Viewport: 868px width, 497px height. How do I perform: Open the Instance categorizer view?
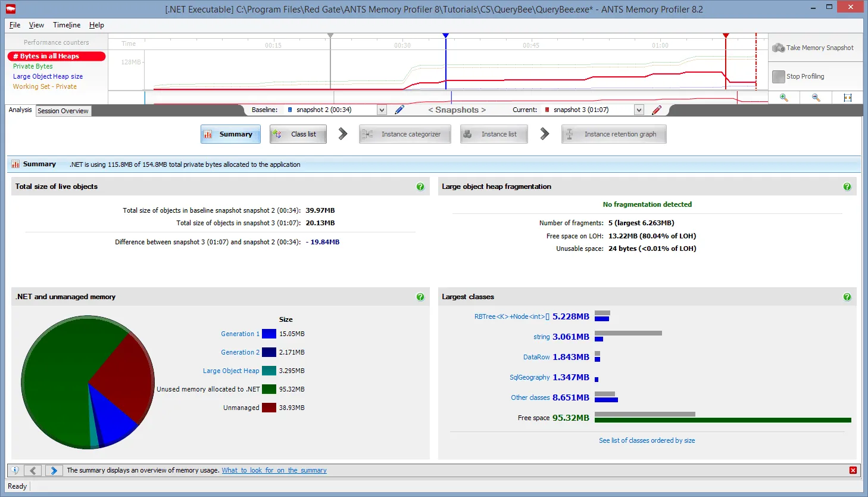(x=405, y=133)
